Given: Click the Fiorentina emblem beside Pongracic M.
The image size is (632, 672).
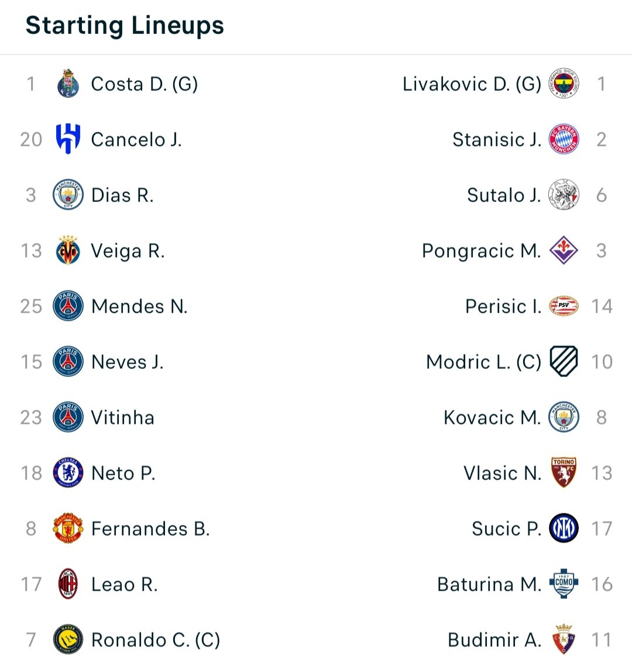Looking at the screenshot, I should pyautogui.click(x=564, y=251).
